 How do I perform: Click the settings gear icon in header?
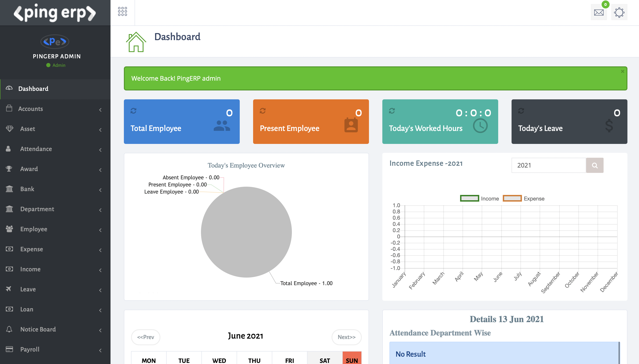click(619, 12)
